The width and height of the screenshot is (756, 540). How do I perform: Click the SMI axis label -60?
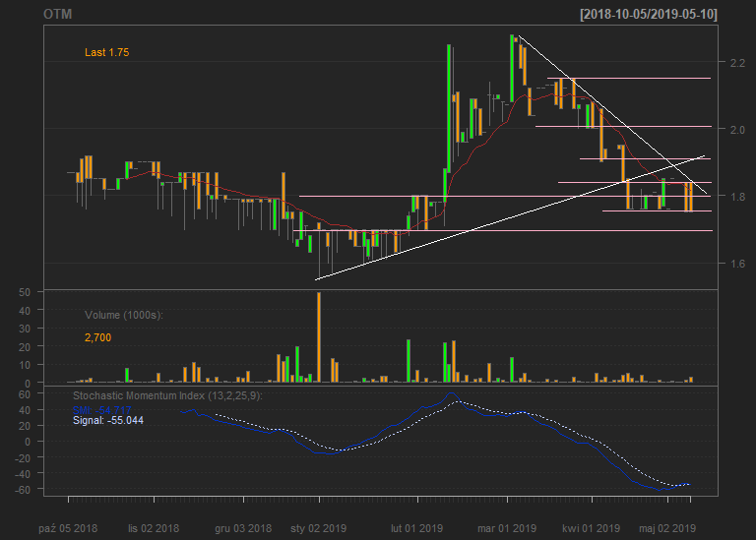23,490
